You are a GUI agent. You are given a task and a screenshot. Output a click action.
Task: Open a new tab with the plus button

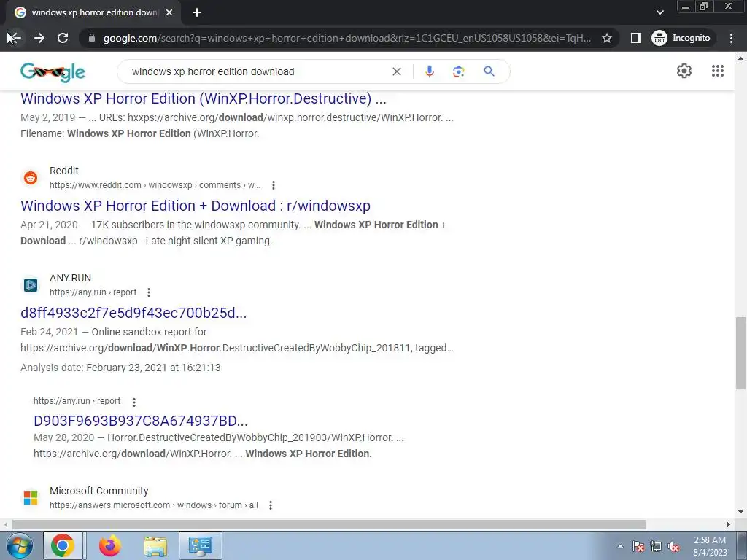197,13
